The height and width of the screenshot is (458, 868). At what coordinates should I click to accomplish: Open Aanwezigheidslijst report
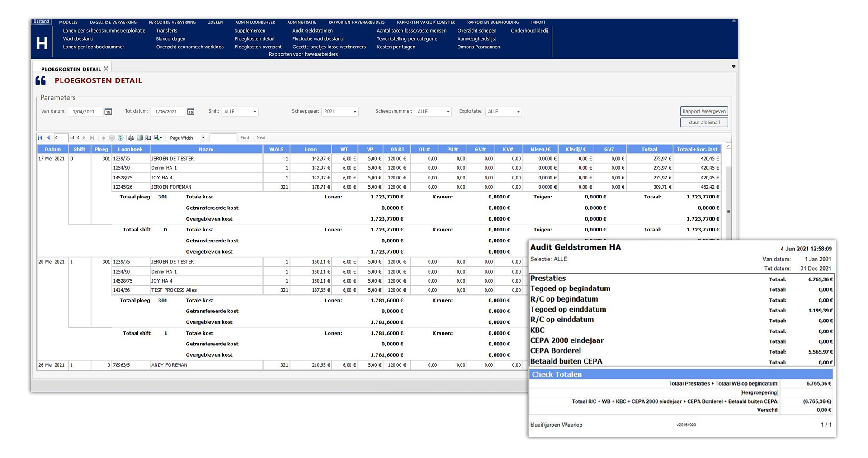476,39
